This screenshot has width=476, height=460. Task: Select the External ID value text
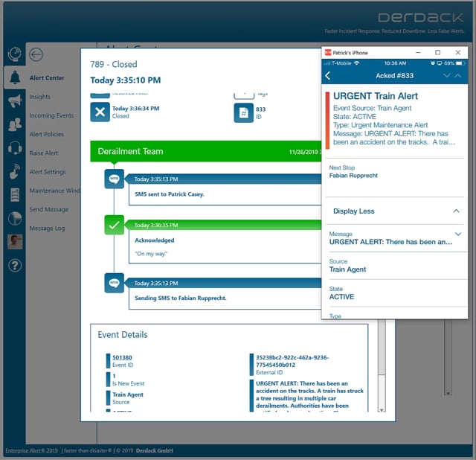pos(292,361)
